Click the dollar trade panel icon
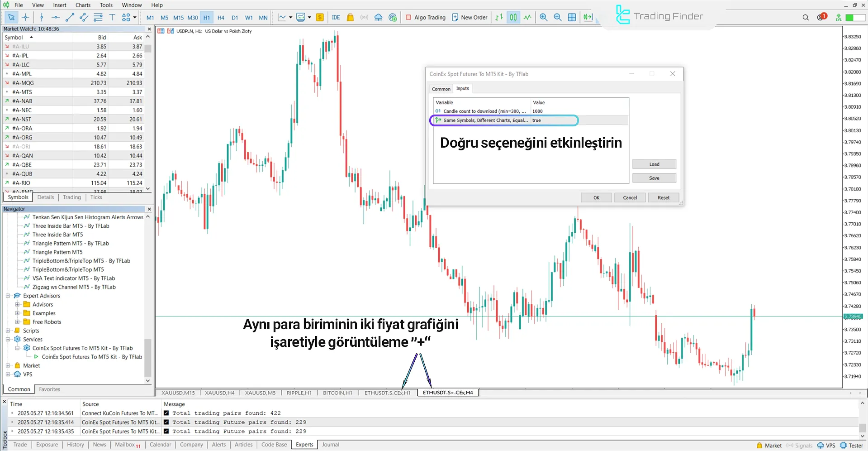 pyautogui.click(x=320, y=17)
